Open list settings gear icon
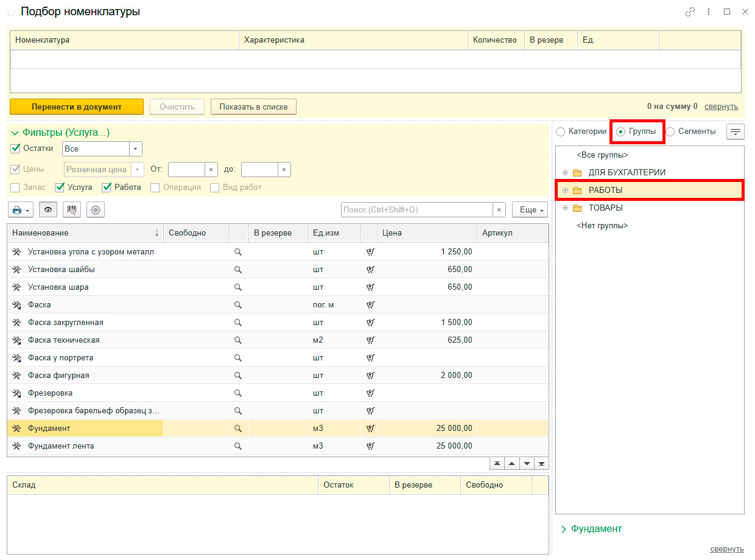 pos(96,210)
